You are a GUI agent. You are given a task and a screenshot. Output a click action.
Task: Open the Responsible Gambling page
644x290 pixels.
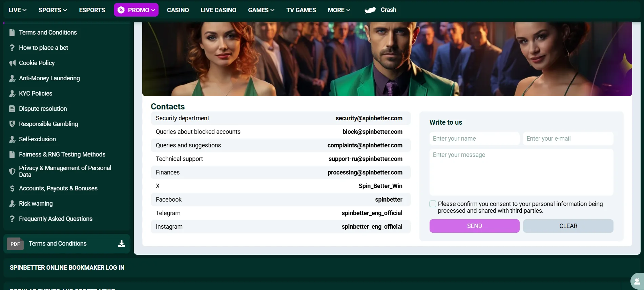48,124
